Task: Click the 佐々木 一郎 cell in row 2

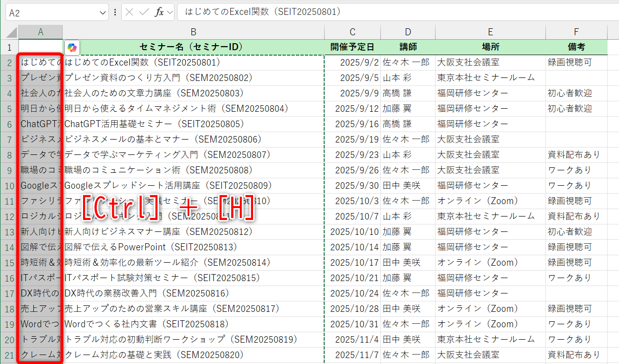Action: tap(408, 62)
